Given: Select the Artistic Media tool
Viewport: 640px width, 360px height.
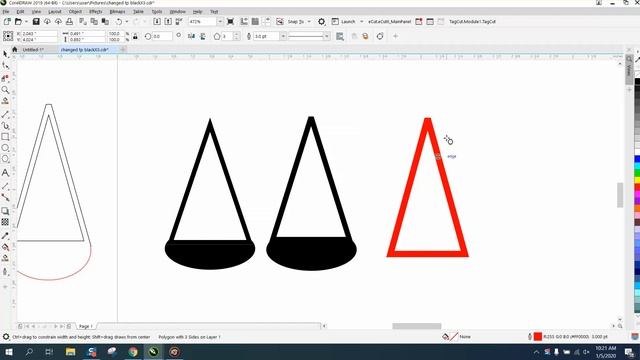Looking at the screenshot, I should coord(5,126).
